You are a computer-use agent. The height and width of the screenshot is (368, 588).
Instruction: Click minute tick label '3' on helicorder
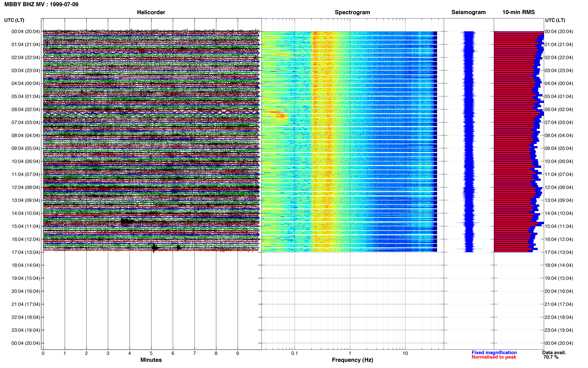(x=108, y=353)
